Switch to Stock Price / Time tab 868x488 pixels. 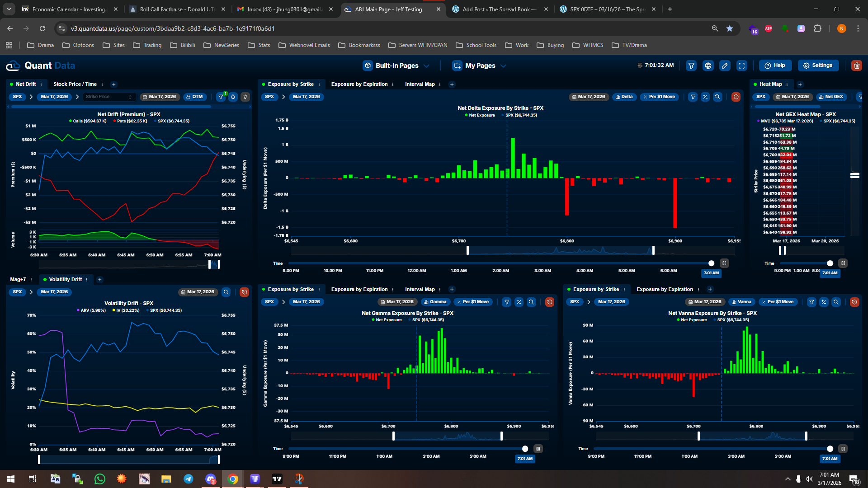(75, 84)
